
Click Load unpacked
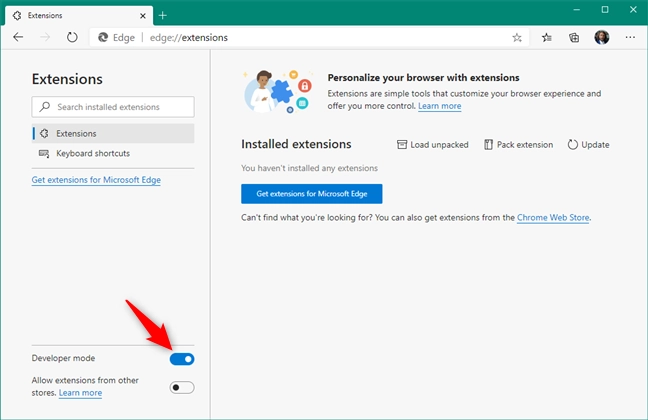433,145
